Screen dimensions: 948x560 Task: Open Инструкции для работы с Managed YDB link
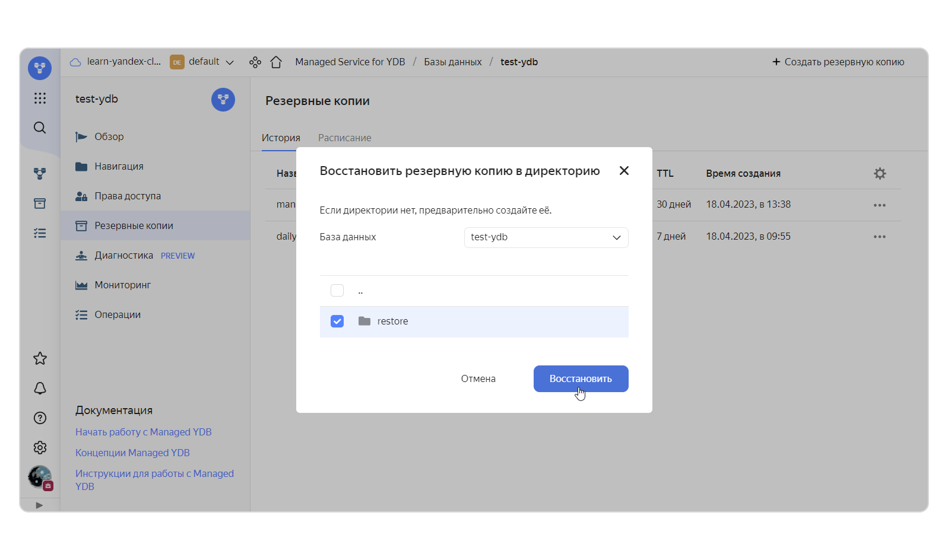click(154, 480)
